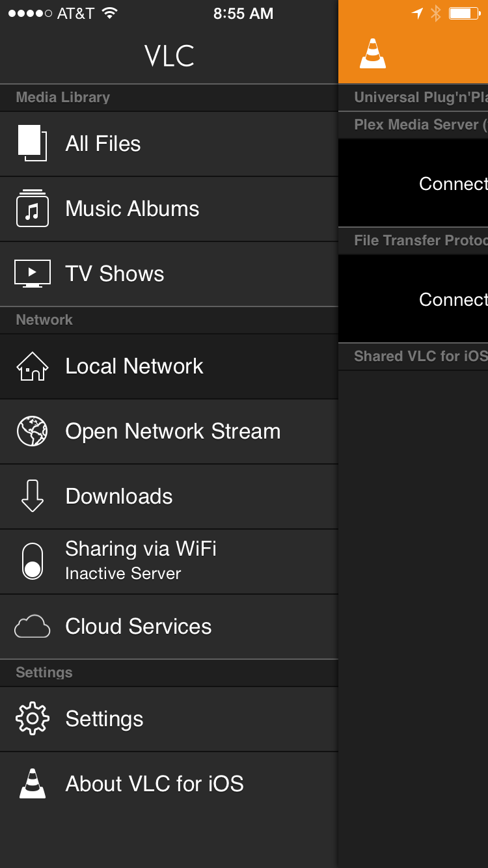Tap the About VLC cone icon

pos(32,784)
